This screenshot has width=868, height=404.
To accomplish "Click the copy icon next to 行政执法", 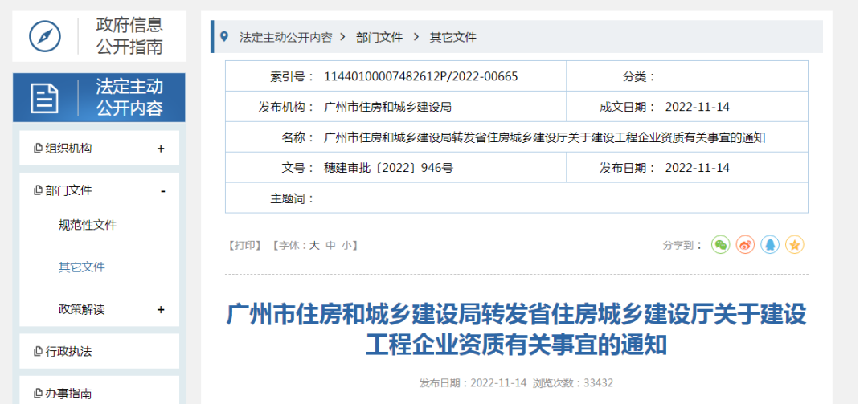I will click(x=39, y=352).
